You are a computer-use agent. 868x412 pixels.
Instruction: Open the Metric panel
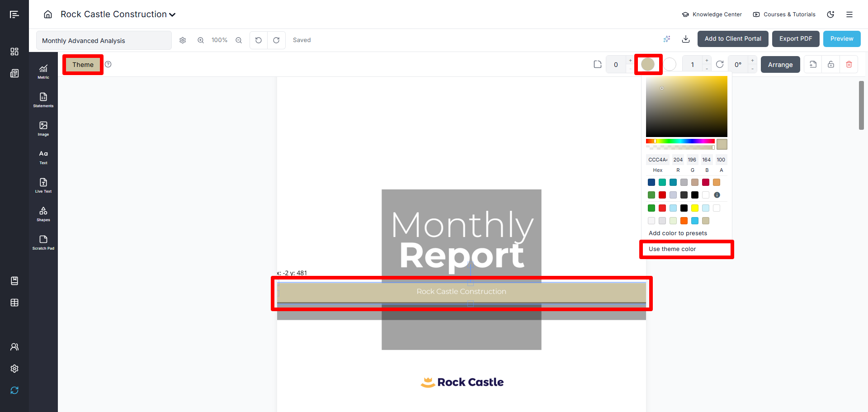43,71
